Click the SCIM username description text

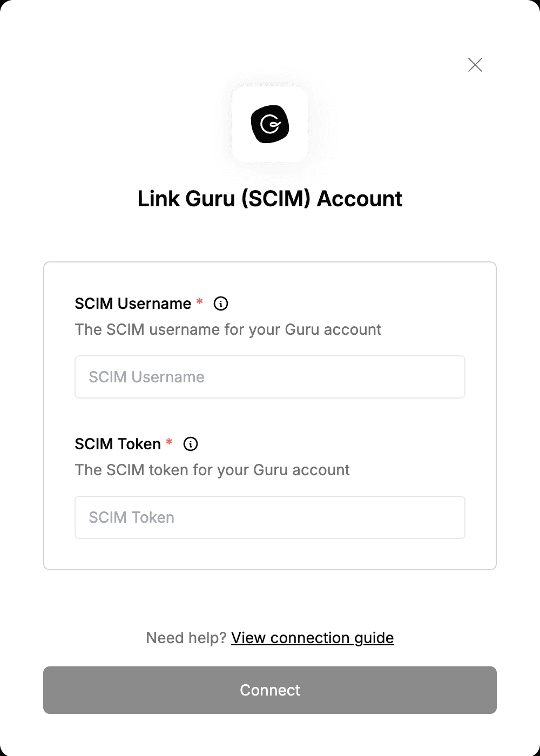[228, 329]
